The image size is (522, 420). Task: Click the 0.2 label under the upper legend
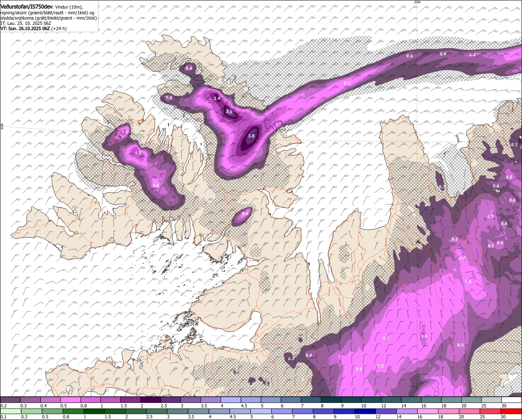[x=3, y=406]
